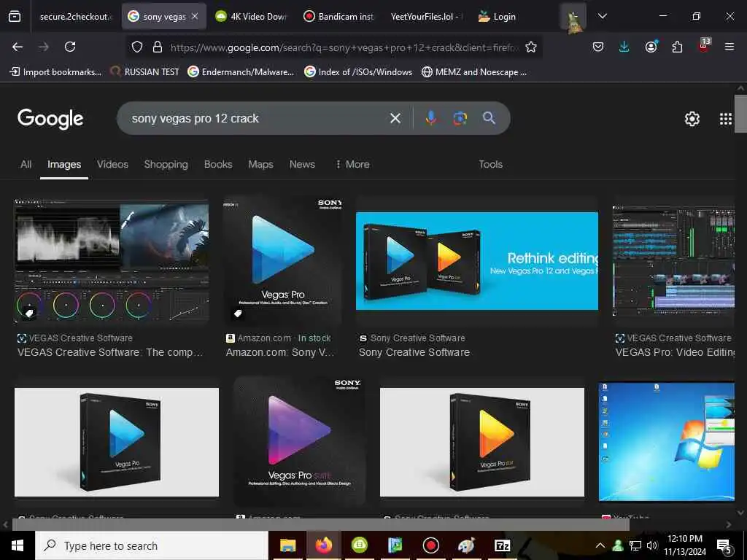
Task: Open Firefox downloads panel
Action: pos(624,47)
